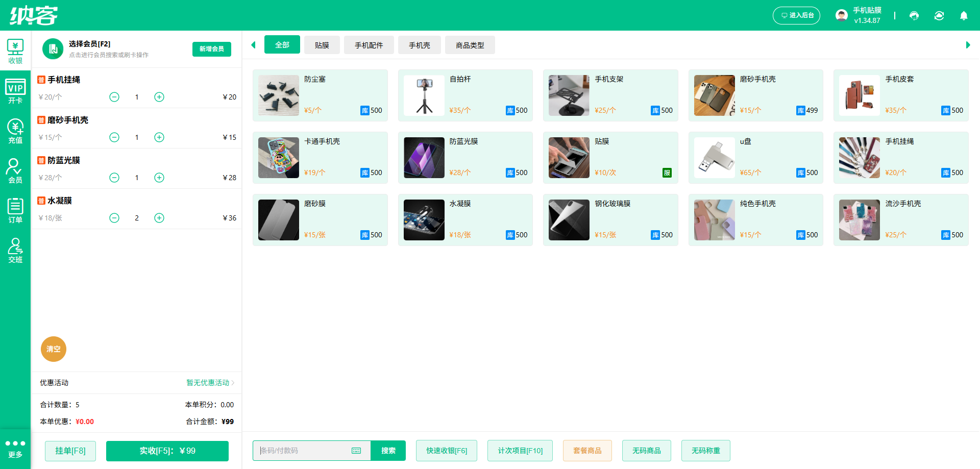Click the 搜索 search button
Image resolution: width=980 pixels, height=469 pixels.
[388, 451]
